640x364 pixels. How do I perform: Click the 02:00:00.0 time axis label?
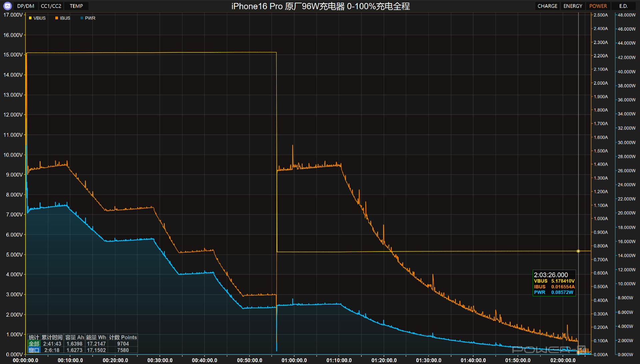[563, 360]
